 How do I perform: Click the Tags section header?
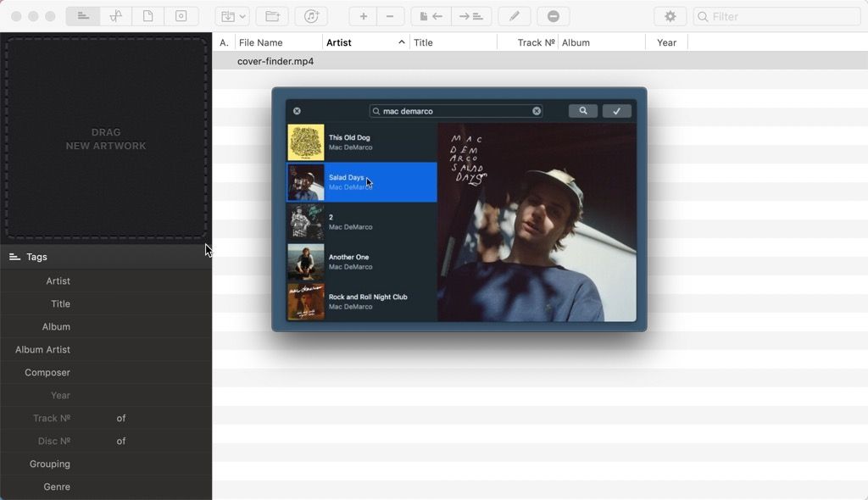coord(106,257)
